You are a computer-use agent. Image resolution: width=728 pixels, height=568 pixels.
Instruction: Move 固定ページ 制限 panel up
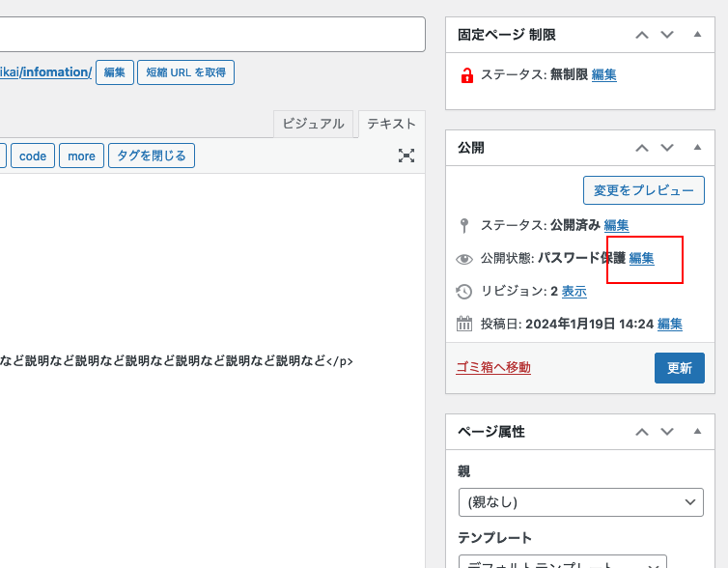pyautogui.click(x=642, y=35)
